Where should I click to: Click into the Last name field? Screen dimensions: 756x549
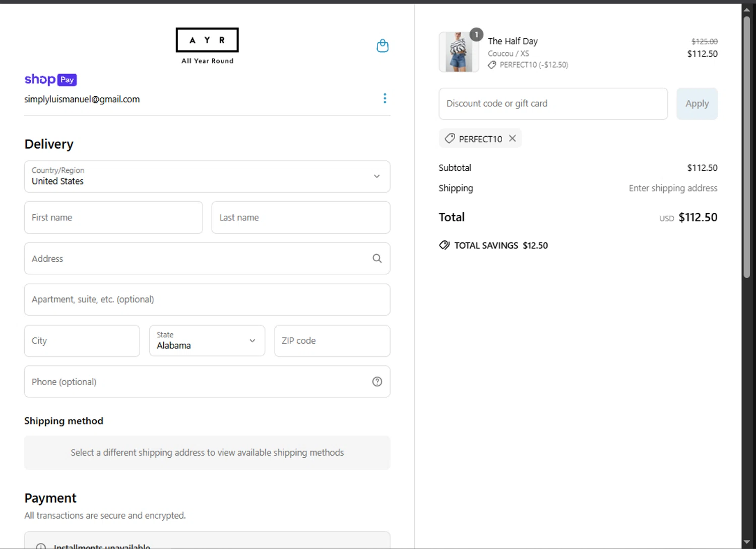301,218
